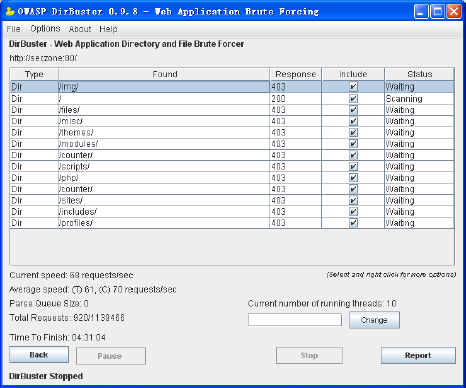Viewport: 466px width, 388px height.
Task: Open the Help menu
Action: pos(108,29)
